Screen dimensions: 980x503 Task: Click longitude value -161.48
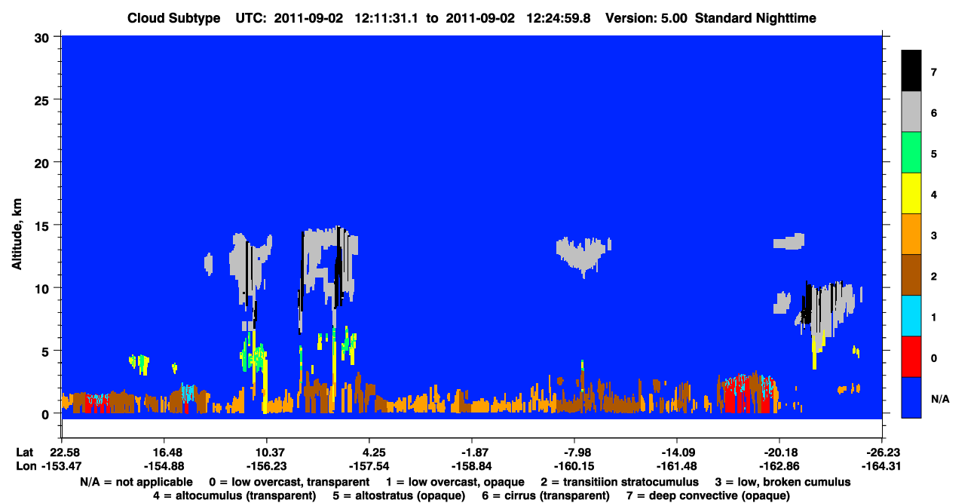677,466
